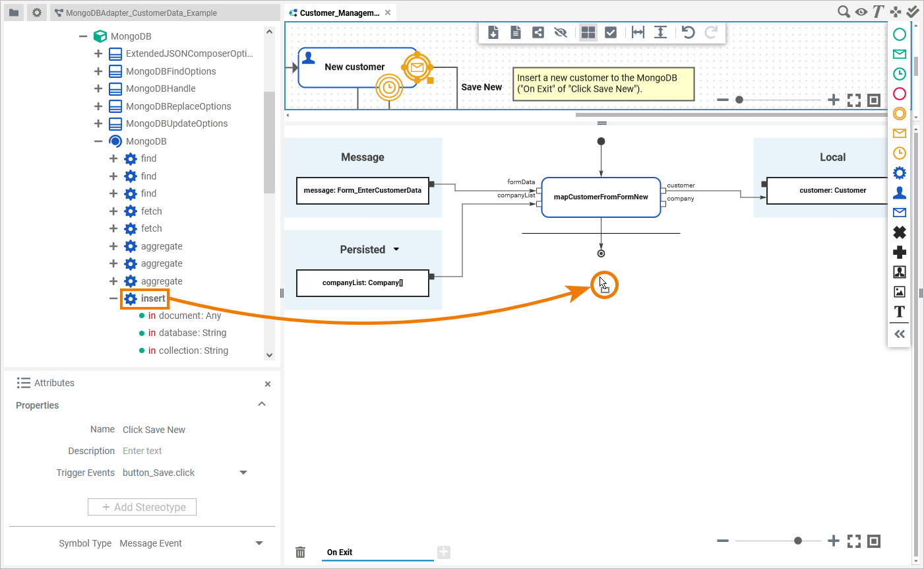This screenshot has width=924, height=569.
Task: Adjust the lower diagram zoom slider handle
Action: [798, 541]
